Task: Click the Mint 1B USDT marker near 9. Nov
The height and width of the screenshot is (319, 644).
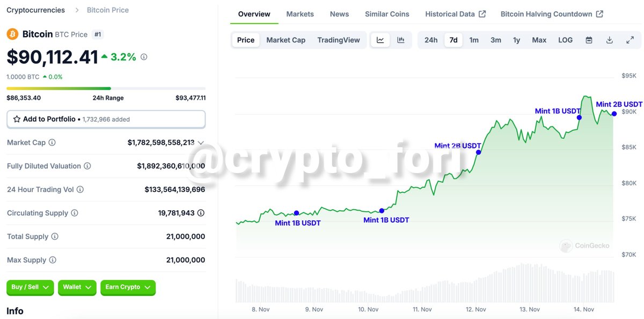Action: 296,213
